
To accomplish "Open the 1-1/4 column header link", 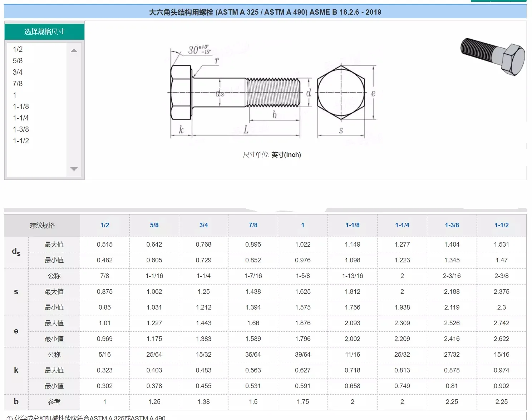I will (402, 225).
